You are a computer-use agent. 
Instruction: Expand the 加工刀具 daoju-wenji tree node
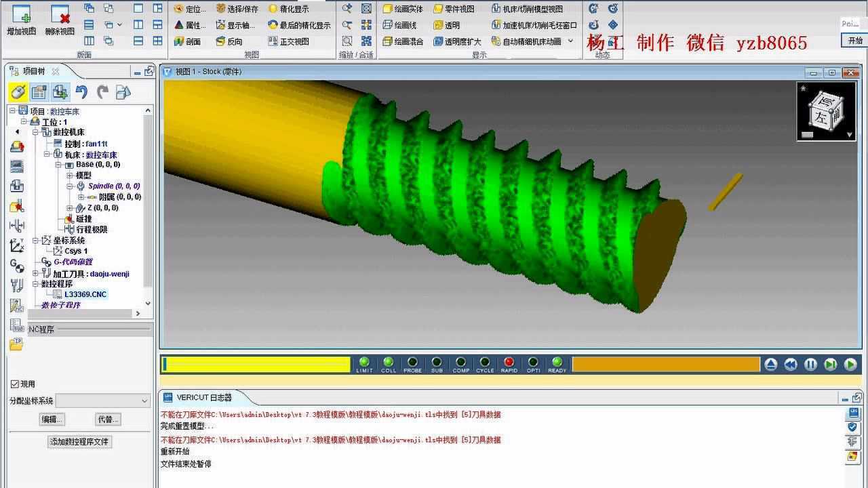(36, 274)
